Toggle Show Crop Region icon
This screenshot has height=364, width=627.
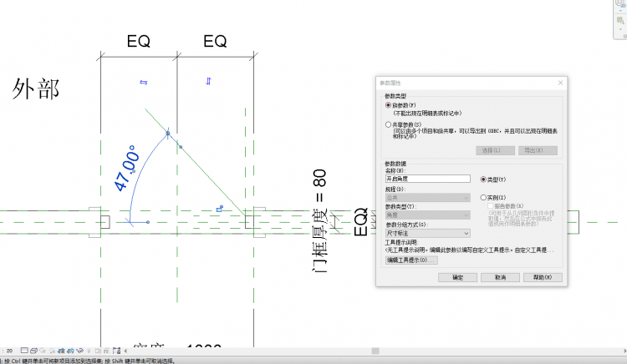pos(70,351)
